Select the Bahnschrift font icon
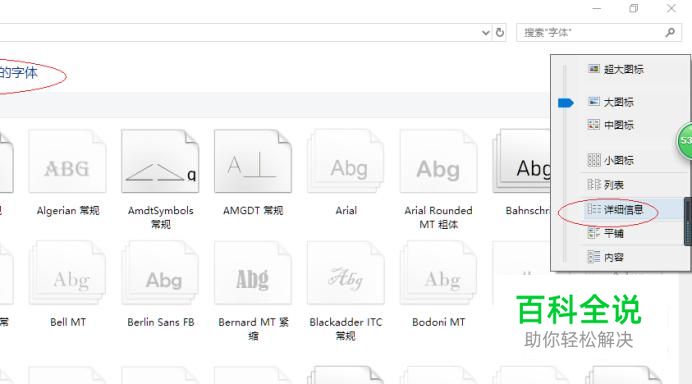The image size is (692, 384). coord(522,161)
